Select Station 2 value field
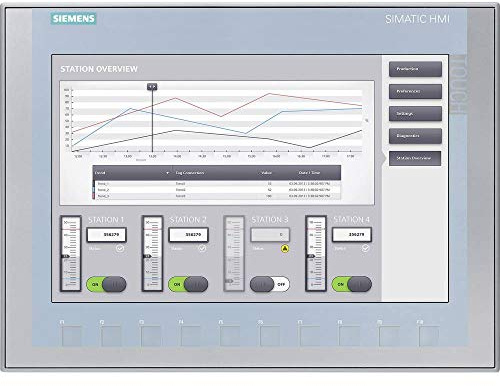The width and height of the screenshot is (500, 386). coord(189,235)
